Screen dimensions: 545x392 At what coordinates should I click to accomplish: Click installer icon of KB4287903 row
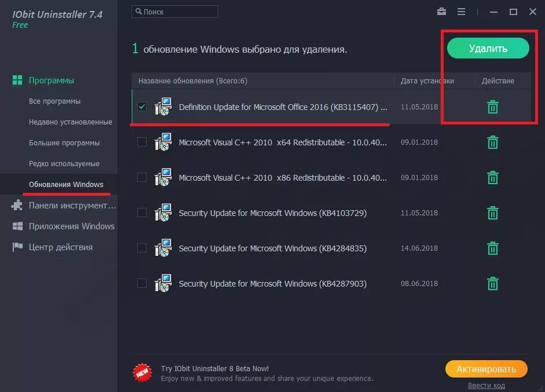tap(163, 283)
